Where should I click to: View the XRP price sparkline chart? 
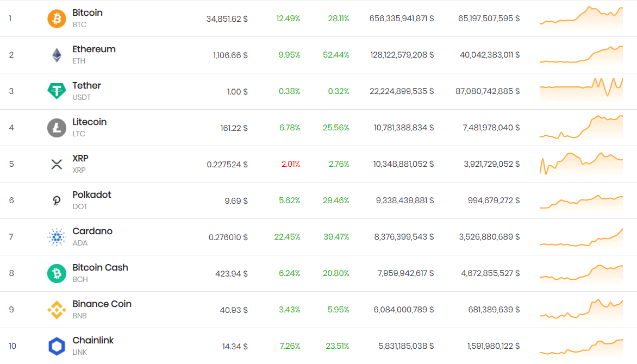(x=581, y=164)
